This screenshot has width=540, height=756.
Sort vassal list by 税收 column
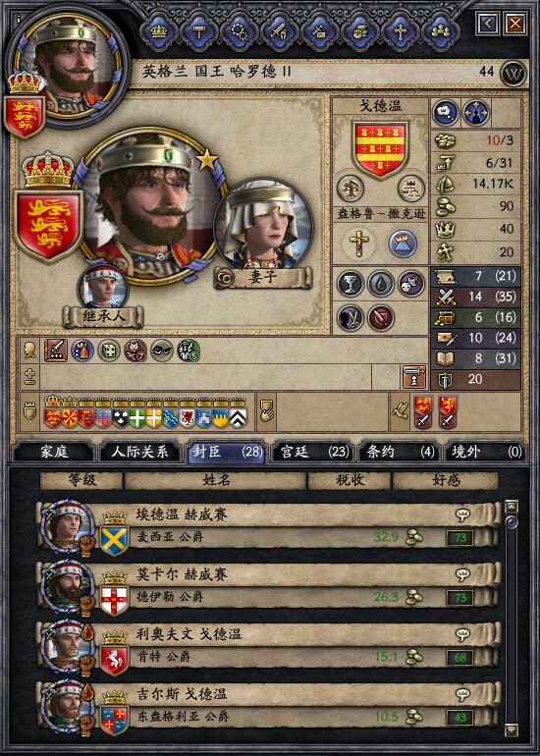350,480
